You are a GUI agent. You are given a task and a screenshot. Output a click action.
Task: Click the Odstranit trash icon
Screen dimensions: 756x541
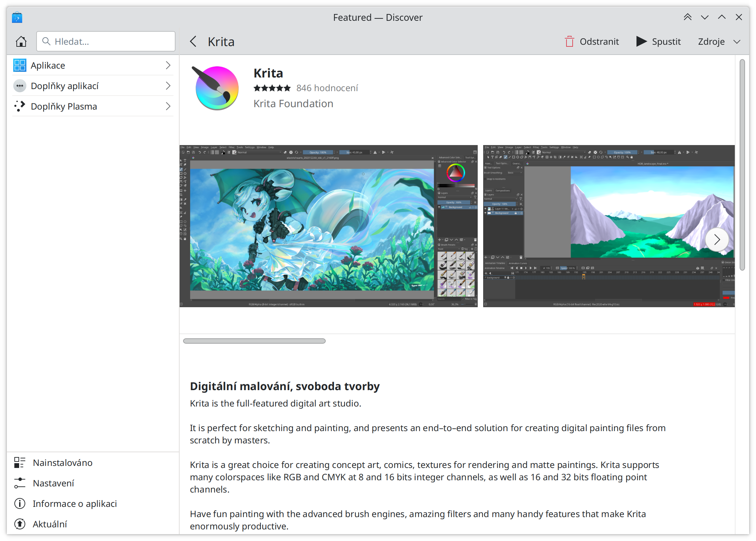tap(569, 42)
